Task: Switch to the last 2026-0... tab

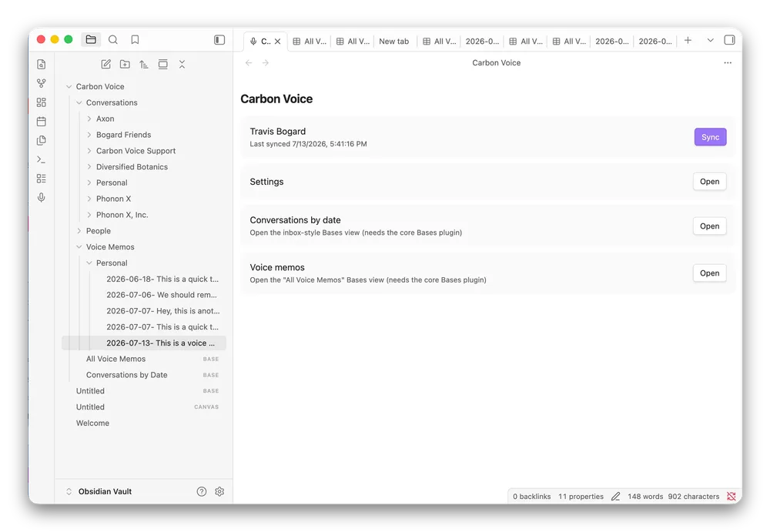Action: (655, 42)
